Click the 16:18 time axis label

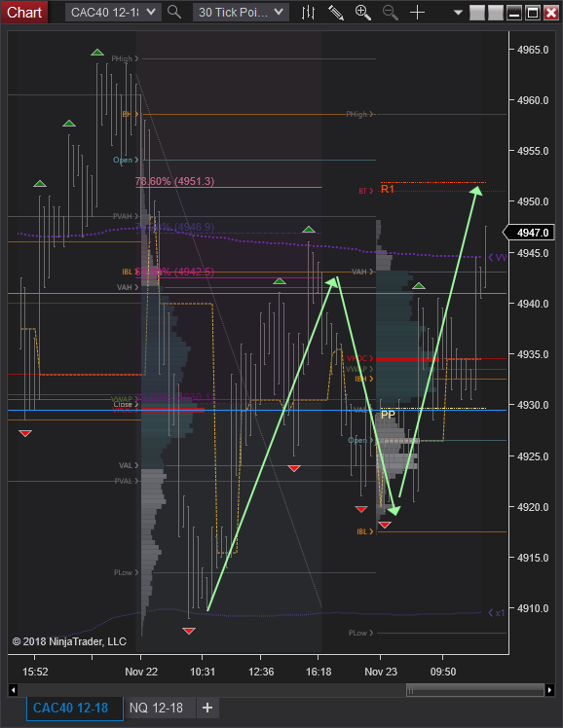click(319, 672)
